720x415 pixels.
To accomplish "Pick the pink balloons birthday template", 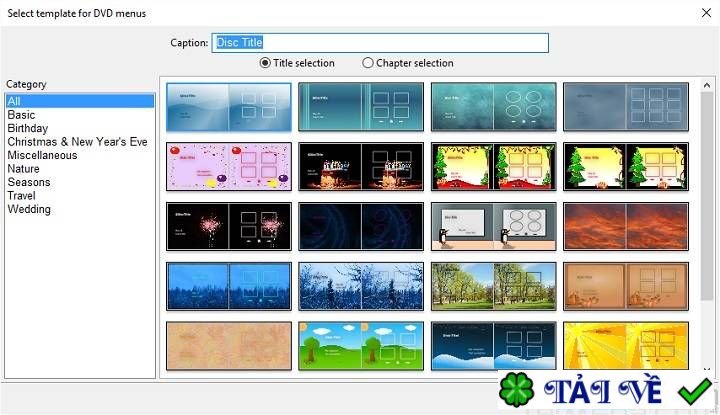I will [229, 167].
